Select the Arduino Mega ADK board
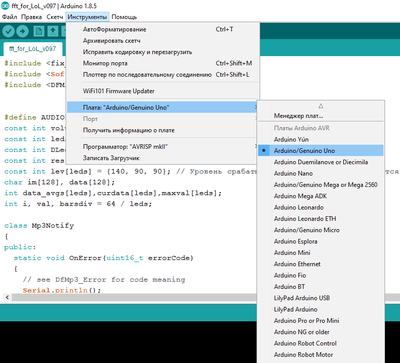The height and width of the screenshot is (363, 400). (x=321, y=196)
